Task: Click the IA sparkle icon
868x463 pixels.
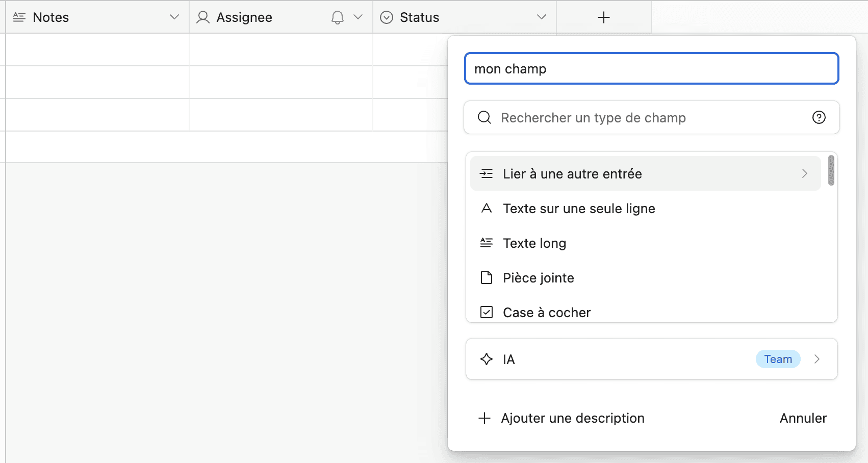Action: [x=487, y=359]
